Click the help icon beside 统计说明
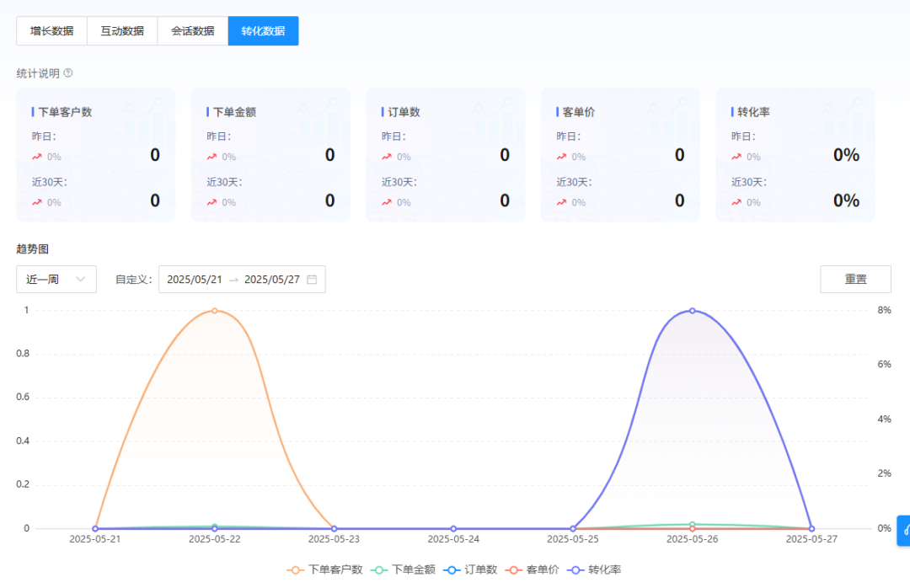The image size is (910, 588). point(68,73)
